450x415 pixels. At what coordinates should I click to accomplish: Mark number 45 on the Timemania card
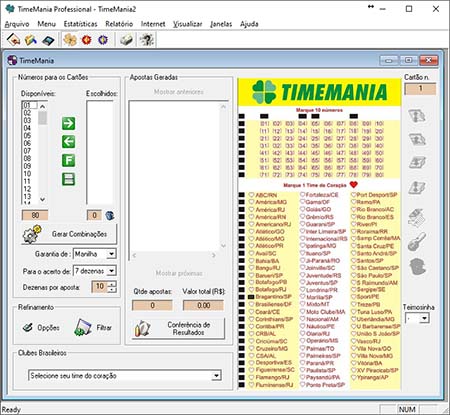pos(315,153)
